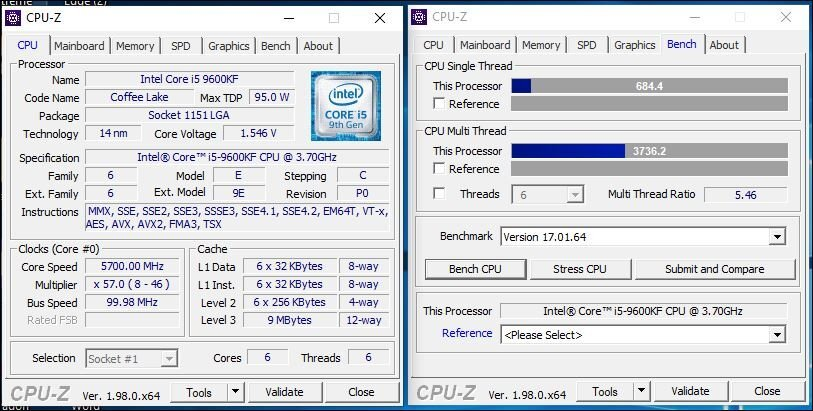Open Tools dropdown arrow in right window

642,391
